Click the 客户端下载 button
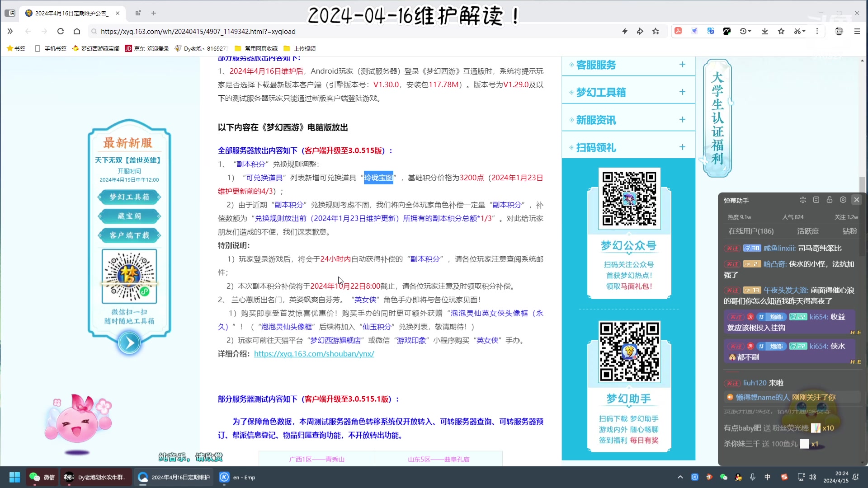Screen dimensions: 868x488 click(x=129, y=235)
